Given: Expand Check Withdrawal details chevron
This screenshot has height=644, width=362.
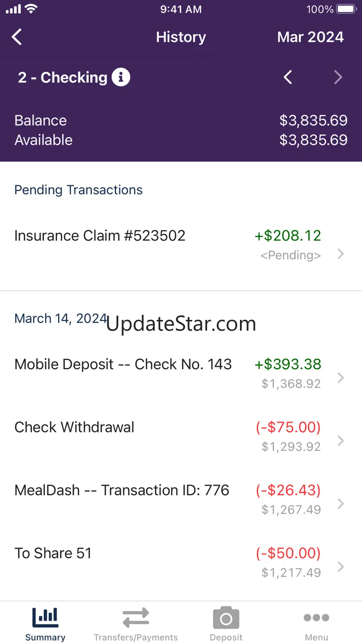Looking at the screenshot, I should [341, 441].
